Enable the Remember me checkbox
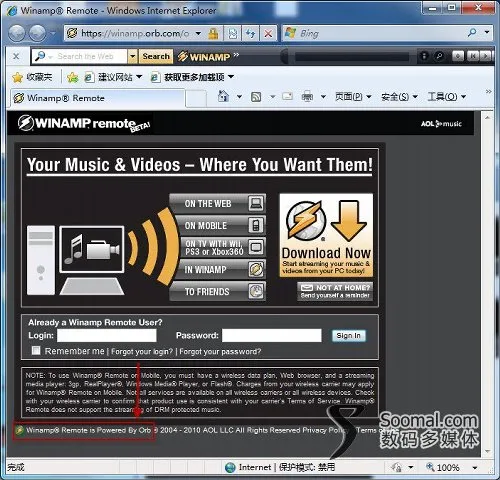This screenshot has height=480, width=500. (36, 350)
